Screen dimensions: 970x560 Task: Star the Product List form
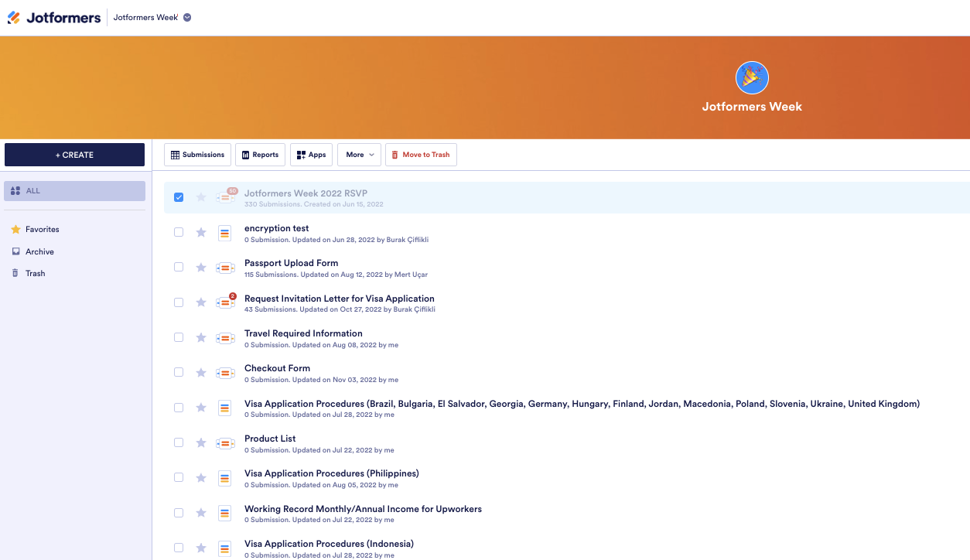201,442
